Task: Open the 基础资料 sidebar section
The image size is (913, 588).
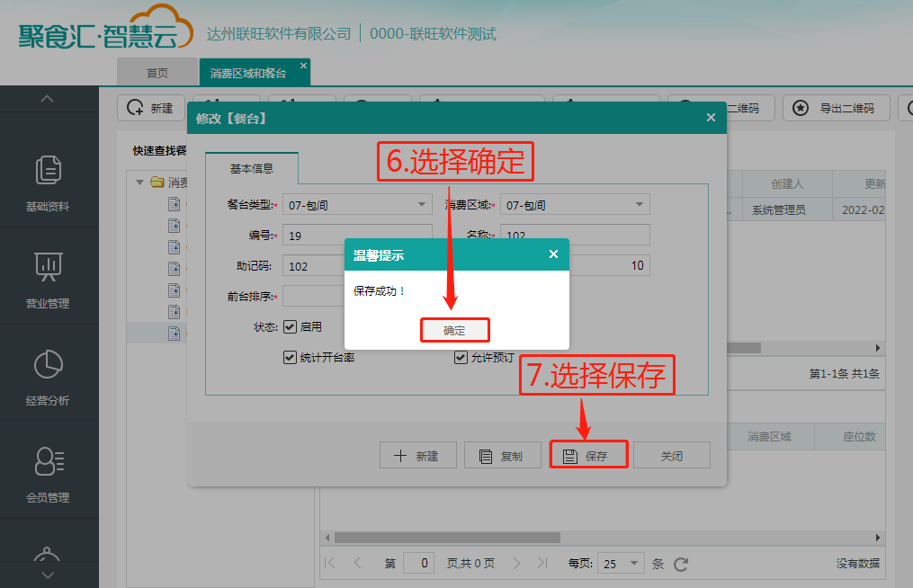Action: coord(48,183)
